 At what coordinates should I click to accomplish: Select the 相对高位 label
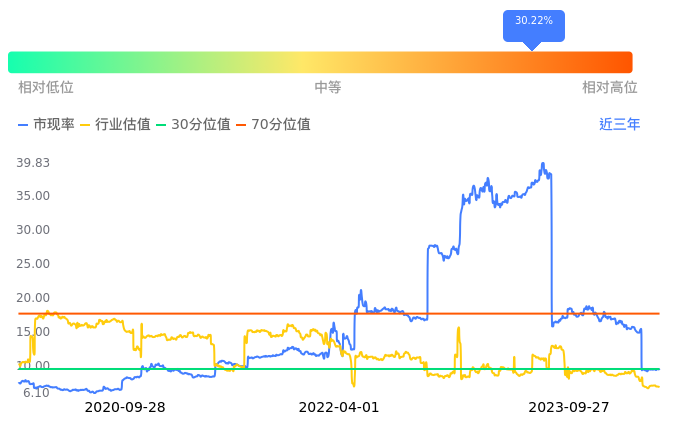[x=610, y=88]
